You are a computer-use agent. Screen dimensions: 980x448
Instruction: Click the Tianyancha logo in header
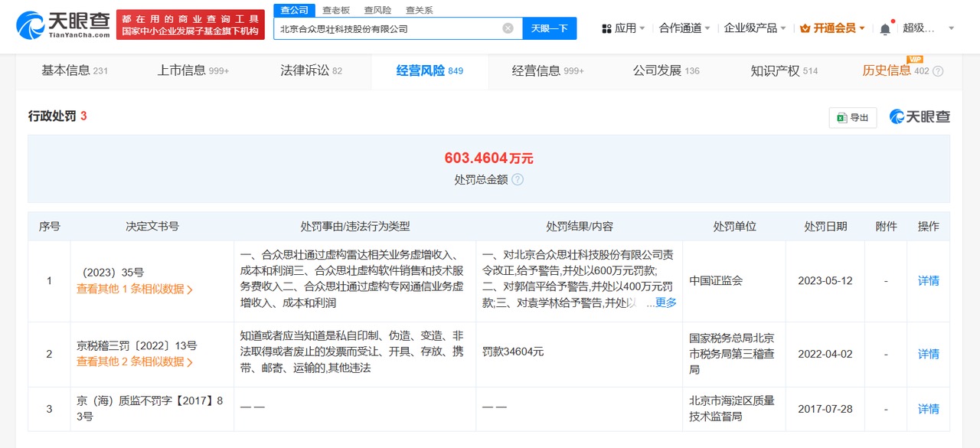pos(63,25)
